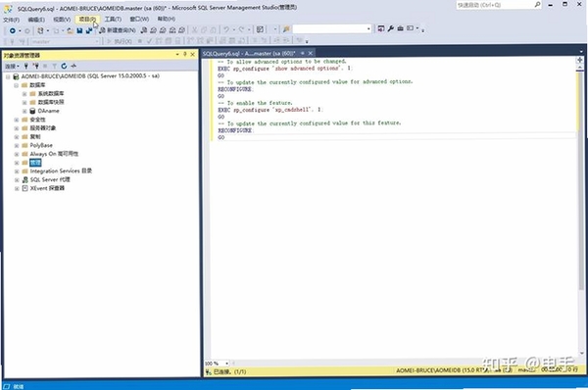
Task: Click the navigate backward toolbar icon
Action: (x=13, y=30)
